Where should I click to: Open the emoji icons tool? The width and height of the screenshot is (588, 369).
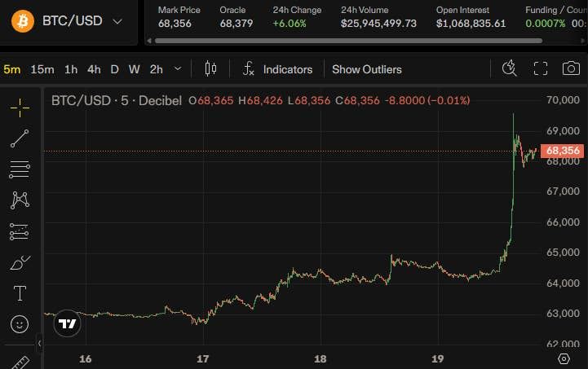20,324
